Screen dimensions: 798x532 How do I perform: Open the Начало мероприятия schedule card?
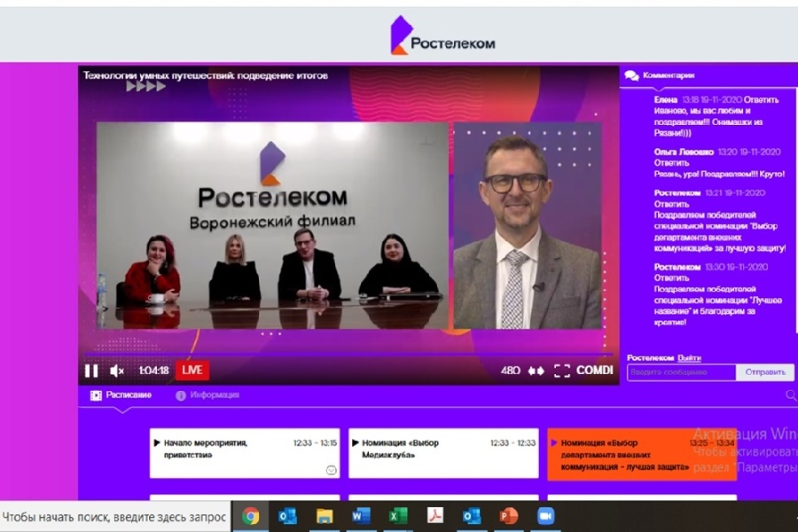pos(245,453)
